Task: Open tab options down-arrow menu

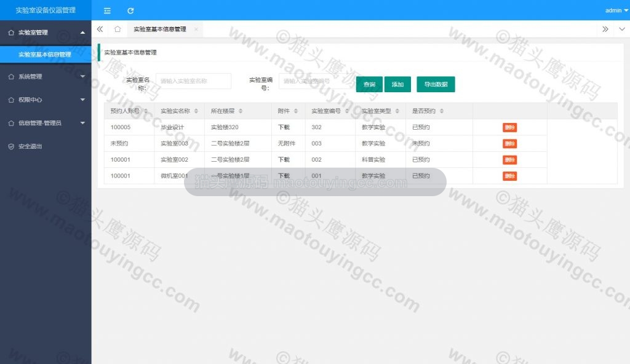Action: [x=622, y=29]
